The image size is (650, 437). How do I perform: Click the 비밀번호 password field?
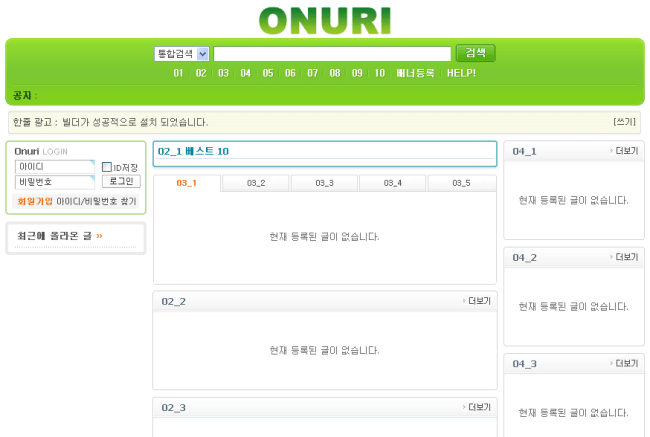pyautogui.click(x=54, y=182)
